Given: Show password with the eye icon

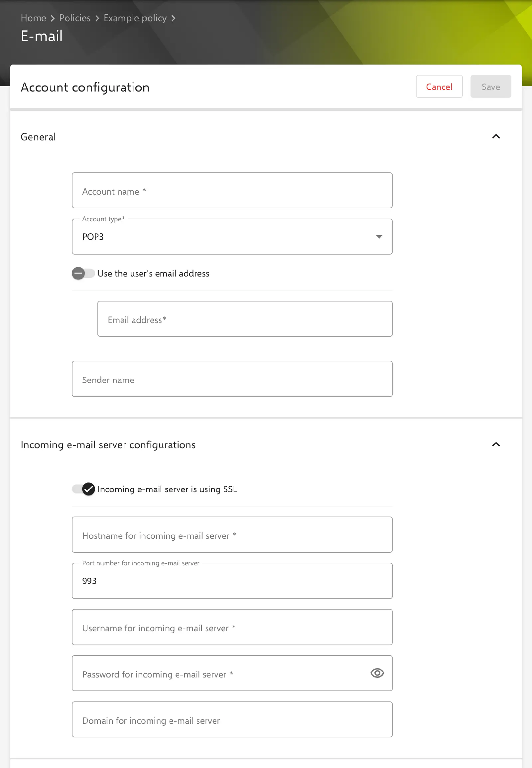Looking at the screenshot, I should pyautogui.click(x=377, y=673).
